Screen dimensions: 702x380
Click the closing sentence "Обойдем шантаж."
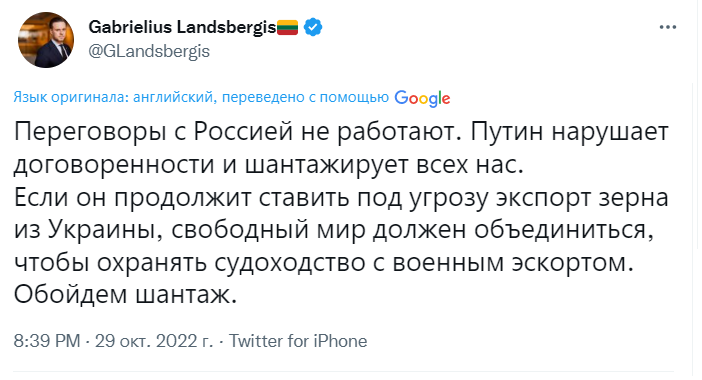tap(125, 295)
